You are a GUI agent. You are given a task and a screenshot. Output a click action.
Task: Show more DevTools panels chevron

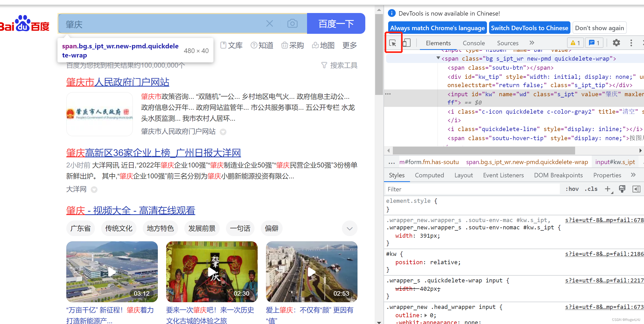(532, 43)
